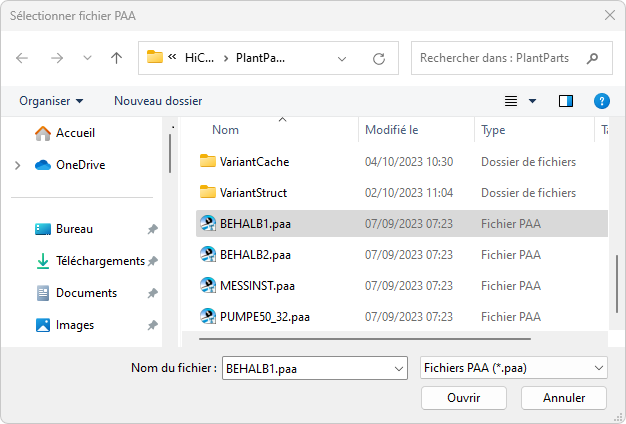626x424 pixels.
Task: Open the view options dropdown arrow
Action: (x=532, y=101)
